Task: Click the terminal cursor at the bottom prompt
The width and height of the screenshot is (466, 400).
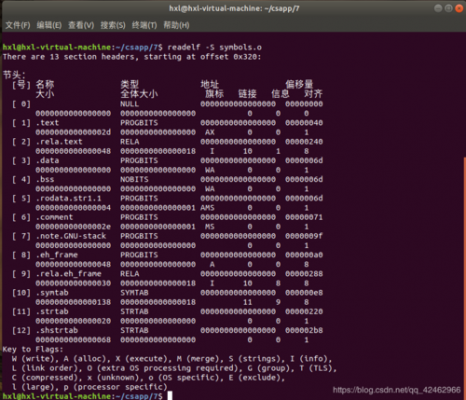Action: [170, 396]
